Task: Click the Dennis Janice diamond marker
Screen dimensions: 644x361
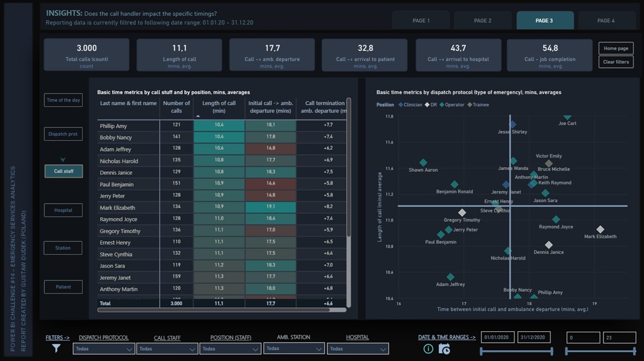Action: [549, 245]
